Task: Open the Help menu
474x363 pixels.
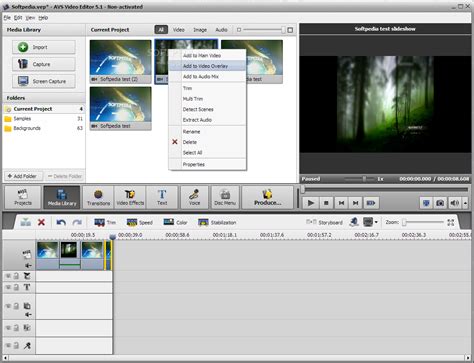Action: pos(43,18)
